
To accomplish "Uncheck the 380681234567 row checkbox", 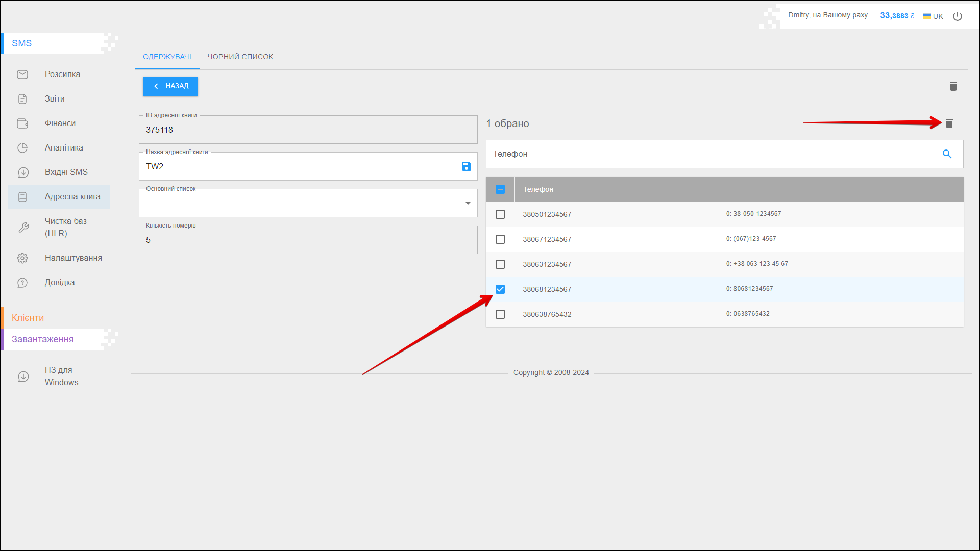I will click(500, 289).
